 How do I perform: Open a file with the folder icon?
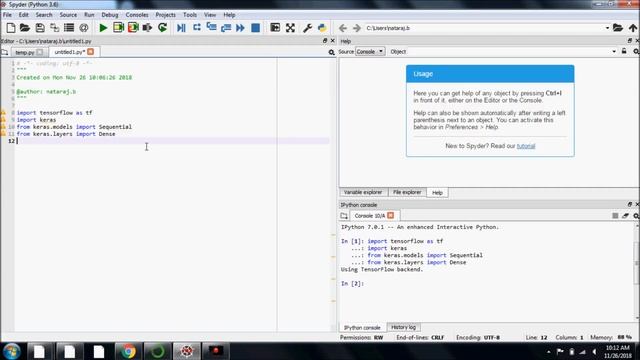[x=25, y=28]
